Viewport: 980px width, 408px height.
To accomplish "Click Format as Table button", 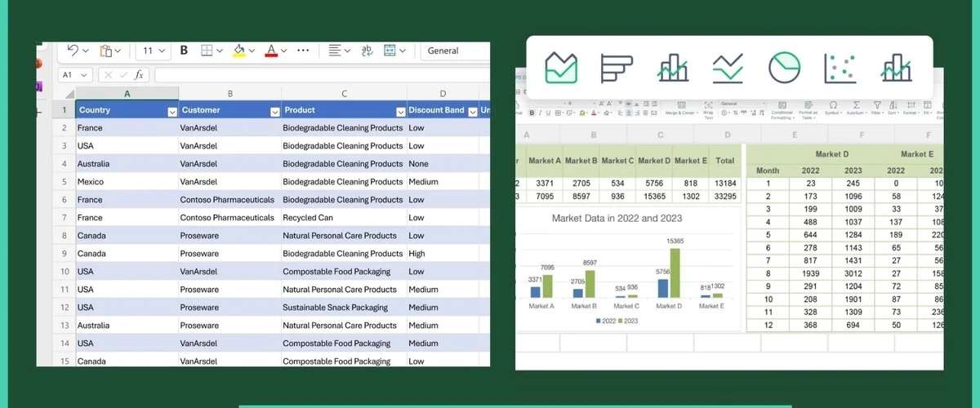I will [x=807, y=110].
